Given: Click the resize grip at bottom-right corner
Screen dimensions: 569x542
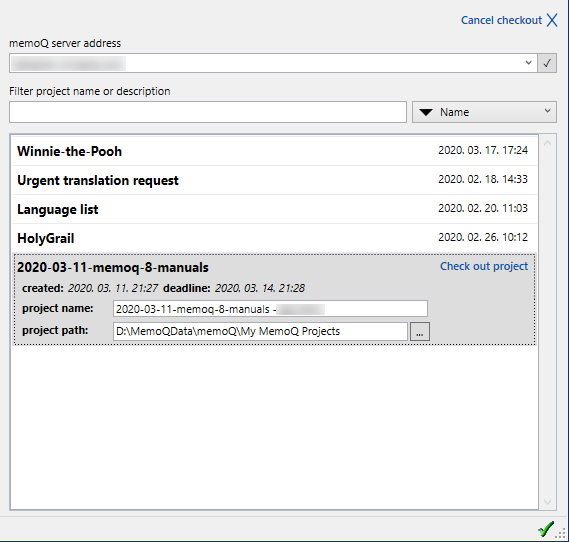Looking at the screenshot, I should click(561, 533).
